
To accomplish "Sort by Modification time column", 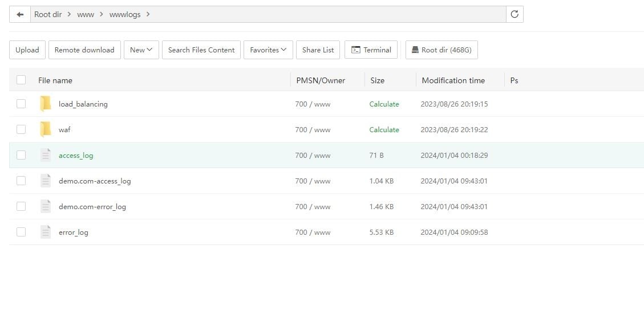I will coord(453,80).
